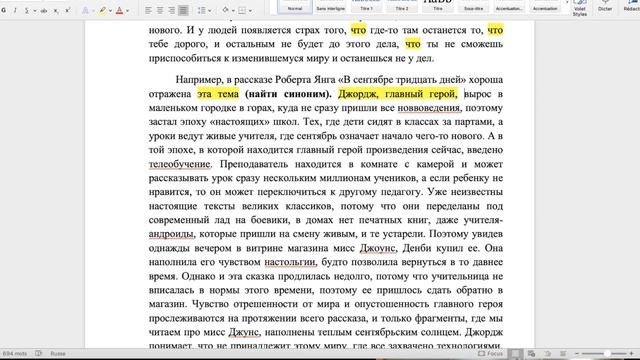Change language Russe in status bar
Image resolution: width=640 pixels, height=360 pixels.
tap(58, 353)
